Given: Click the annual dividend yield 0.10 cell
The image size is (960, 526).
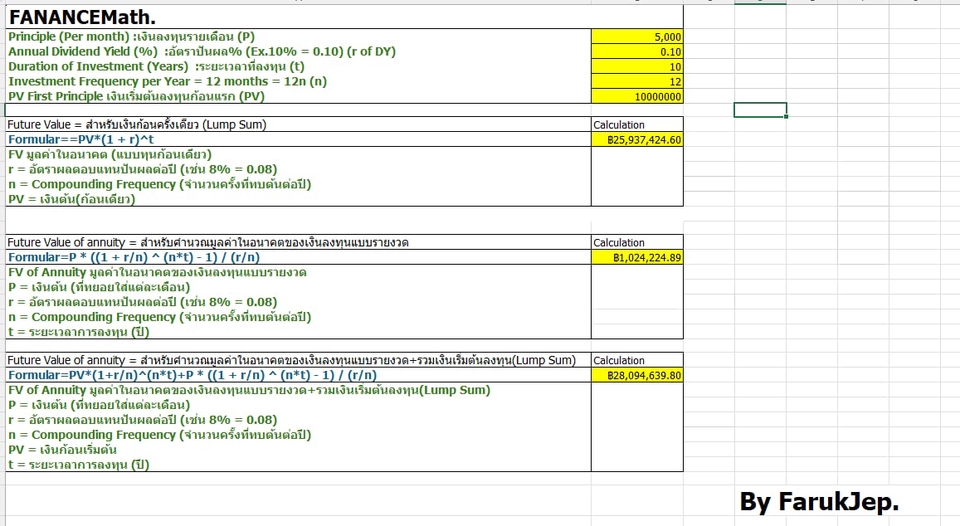Looking at the screenshot, I should [x=637, y=52].
